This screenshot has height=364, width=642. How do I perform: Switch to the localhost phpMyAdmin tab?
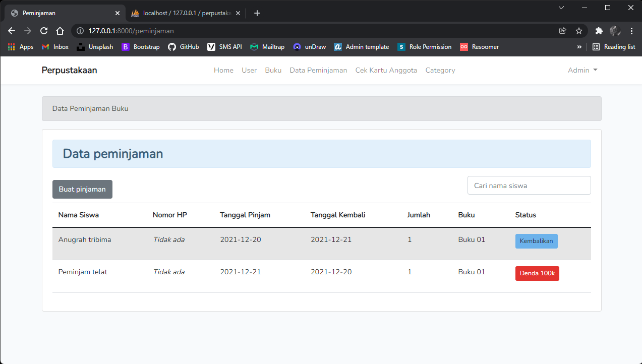point(182,13)
